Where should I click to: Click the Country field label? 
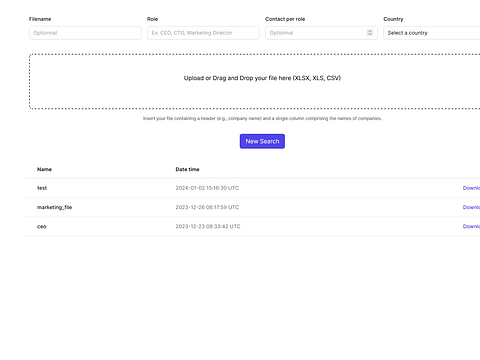pyautogui.click(x=393, y=19)
